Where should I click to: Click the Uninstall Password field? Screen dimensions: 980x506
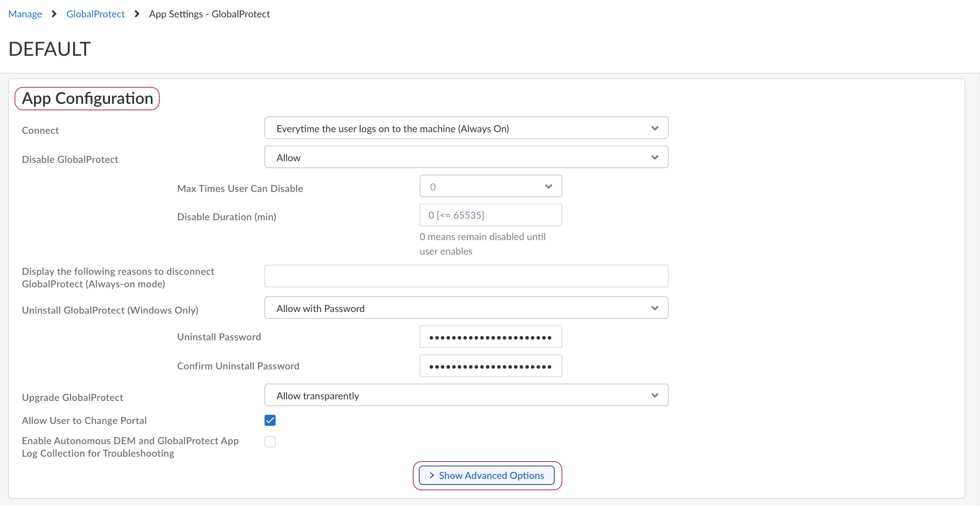point(490,337)
